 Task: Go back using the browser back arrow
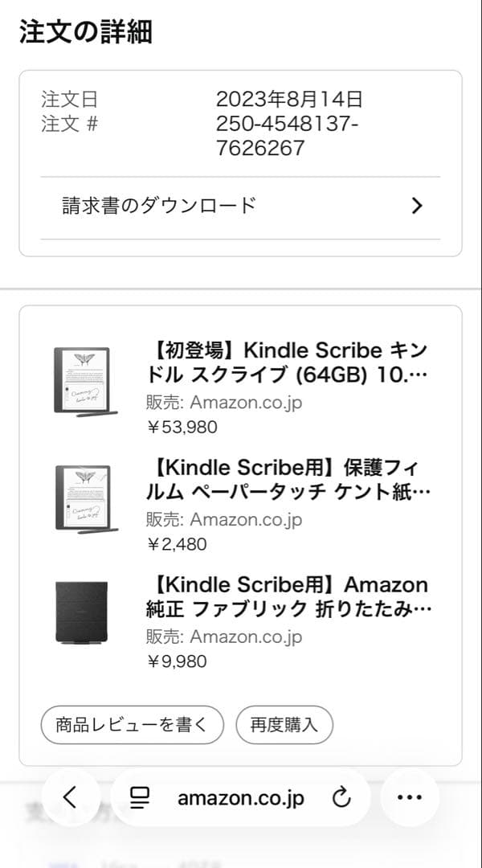[x=70, y=798]
